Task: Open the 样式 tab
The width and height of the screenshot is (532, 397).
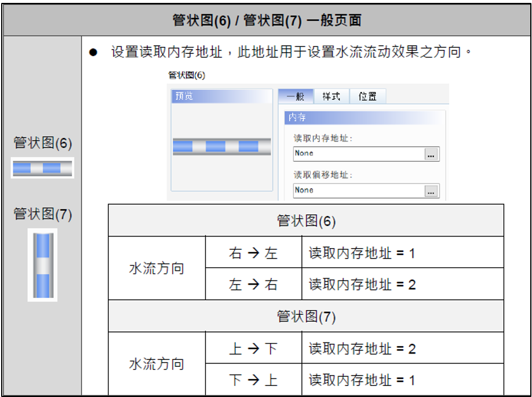Action: pyautogui.click(x=331, y=97)
